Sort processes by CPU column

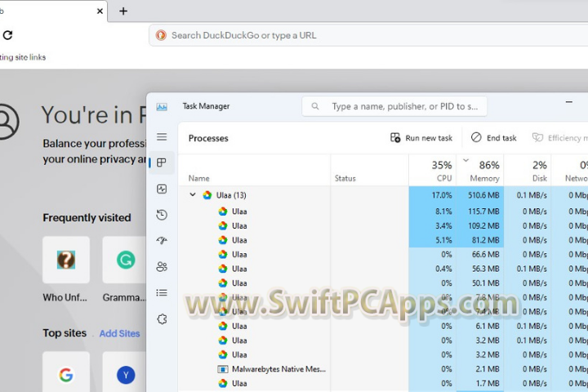433,171
